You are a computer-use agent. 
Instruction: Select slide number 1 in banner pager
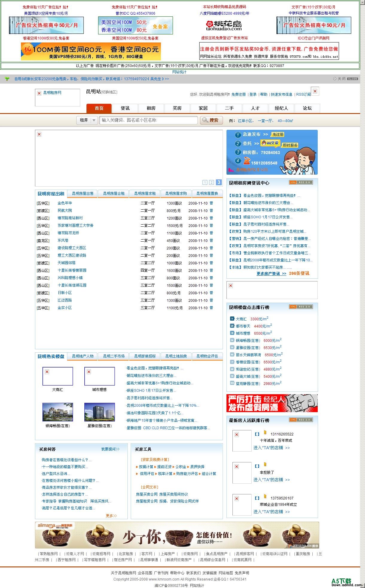(x=205, y=182)
